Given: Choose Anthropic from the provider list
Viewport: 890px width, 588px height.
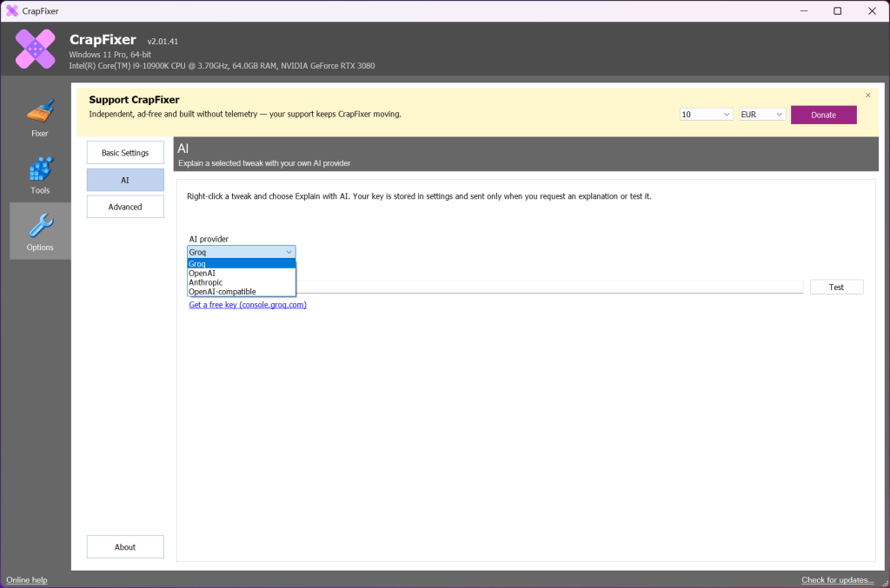Looking at the screenshot, I should [x=242, y=282].
